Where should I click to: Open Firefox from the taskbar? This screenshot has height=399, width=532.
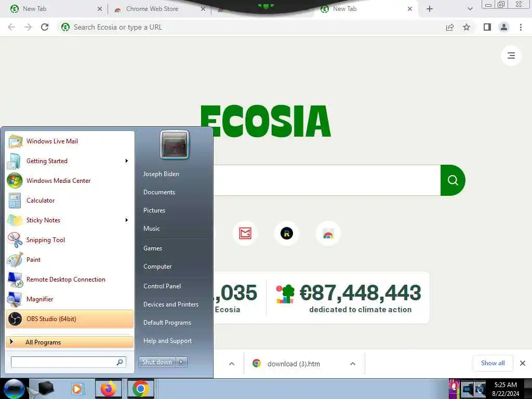tap(108, 389)
